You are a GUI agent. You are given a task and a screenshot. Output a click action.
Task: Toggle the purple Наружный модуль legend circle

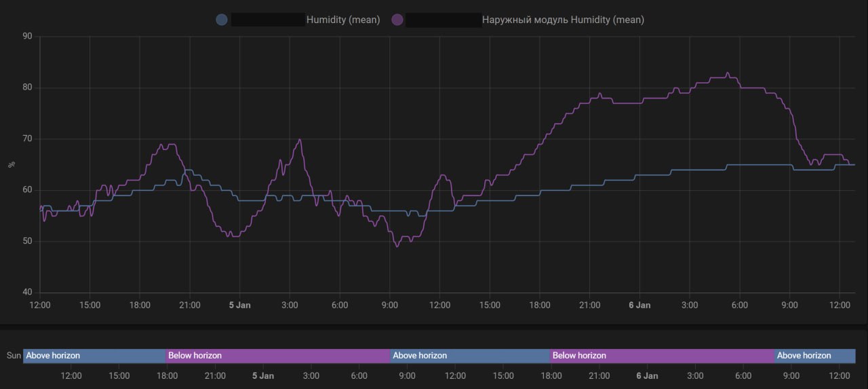tap(397, 20)
